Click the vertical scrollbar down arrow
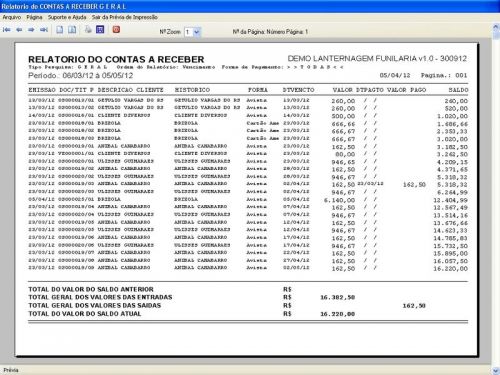This screenshot has width=500, height=375. tap(496, 370)
